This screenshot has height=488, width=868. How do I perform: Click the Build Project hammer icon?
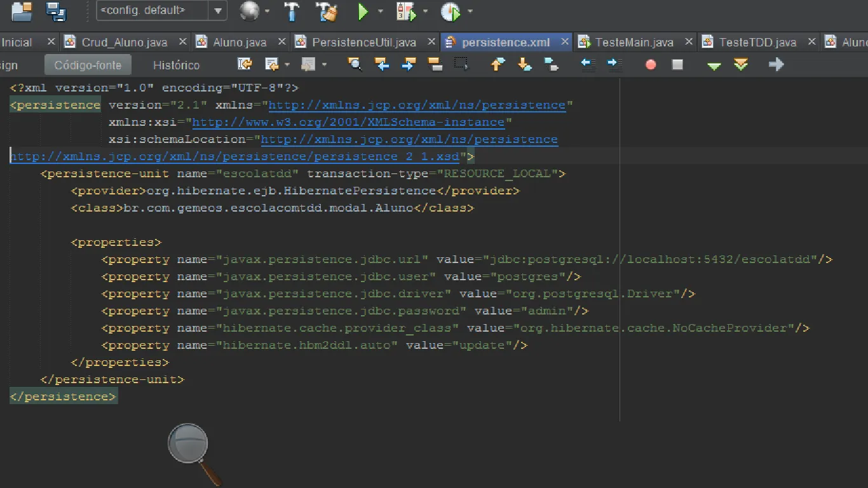292,11
